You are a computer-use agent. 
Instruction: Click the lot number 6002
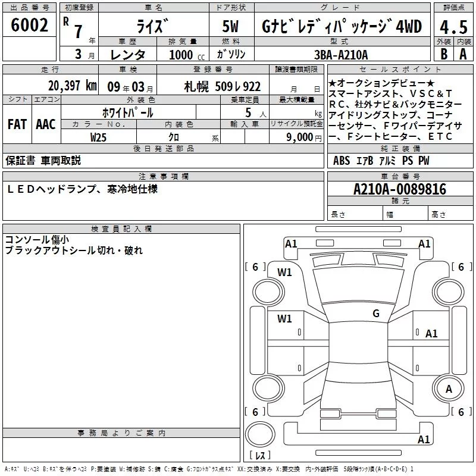pos(29,25)
